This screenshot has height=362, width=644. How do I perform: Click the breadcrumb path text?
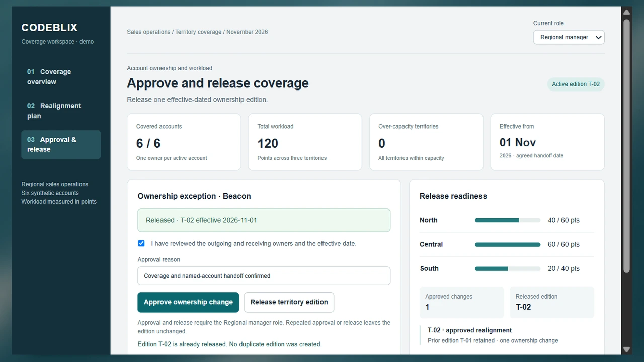click(x=197, y=32)
